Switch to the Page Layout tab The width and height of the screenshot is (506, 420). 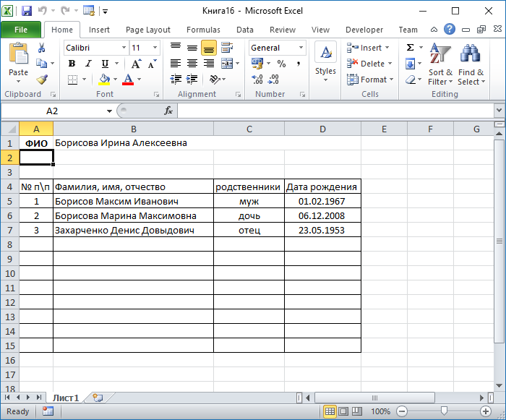(x=147, y=30)
